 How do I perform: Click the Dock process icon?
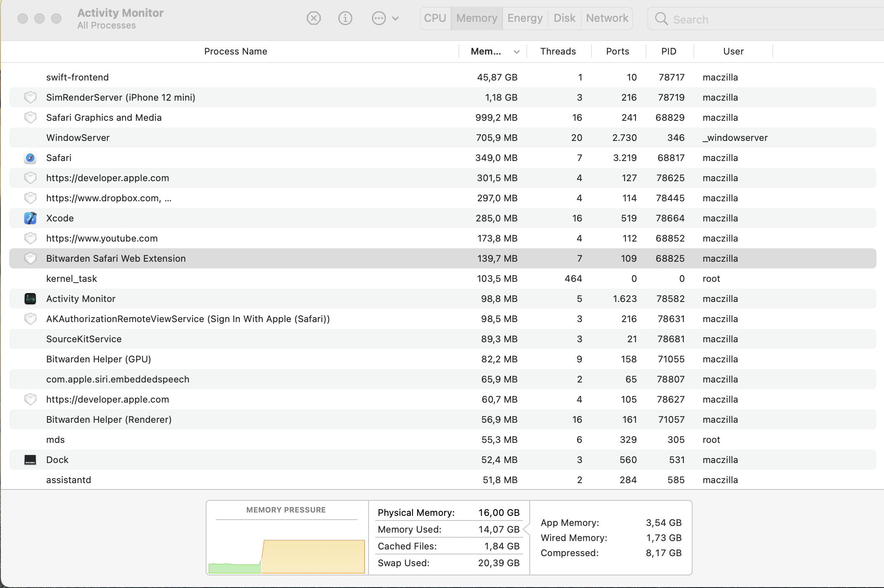coord(30,460)
